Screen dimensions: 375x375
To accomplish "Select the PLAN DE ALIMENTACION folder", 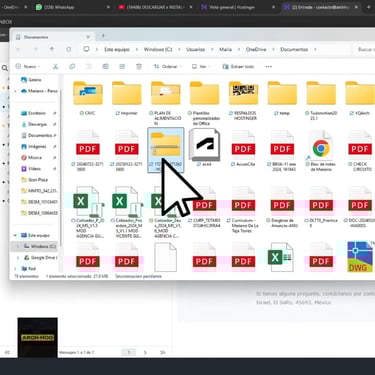I will tap(166, 103).
